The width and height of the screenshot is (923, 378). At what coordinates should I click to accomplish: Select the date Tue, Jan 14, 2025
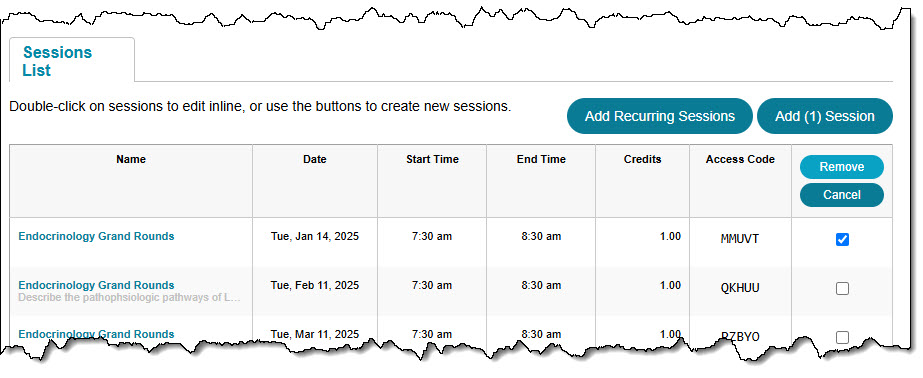(315, 236)
